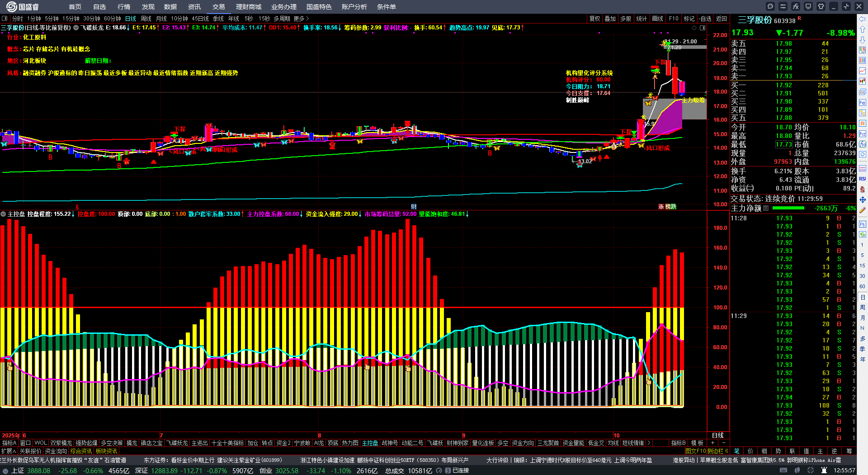Open the formula fx icon in title bar
The width and height of the screenshot is (868, 475).
[796, 6]
